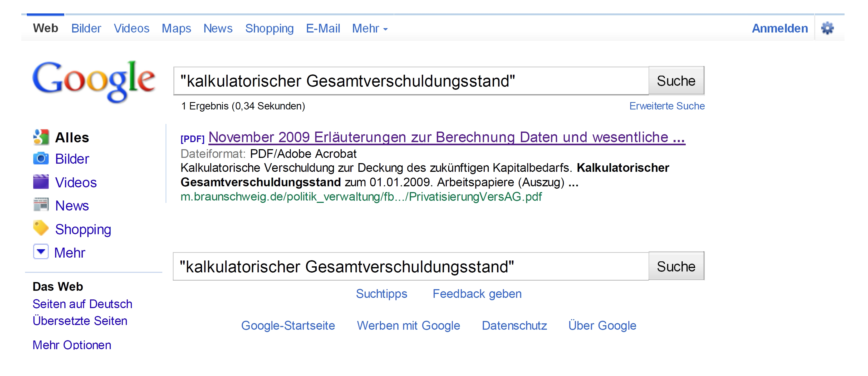Click the Bilder link in left sidebar
Viewport: 868px width, 376px height.
(x=72, y=159)
